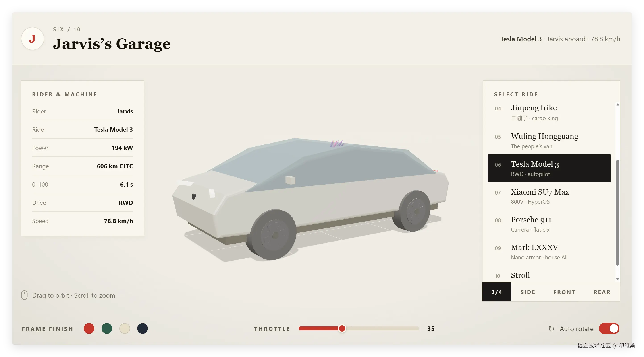The image size is (644, 357).
Task: Click the throttle value 35
Action: (431, 329)
